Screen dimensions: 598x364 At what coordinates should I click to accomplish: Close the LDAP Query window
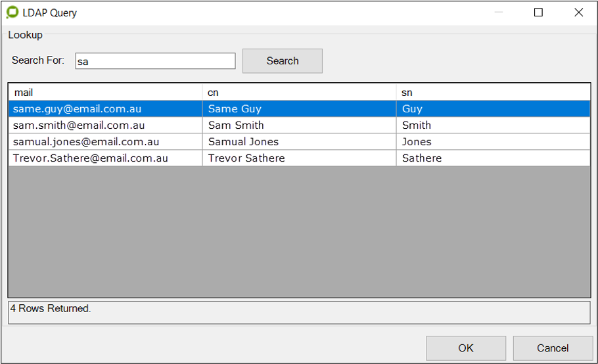click(578, 12)
